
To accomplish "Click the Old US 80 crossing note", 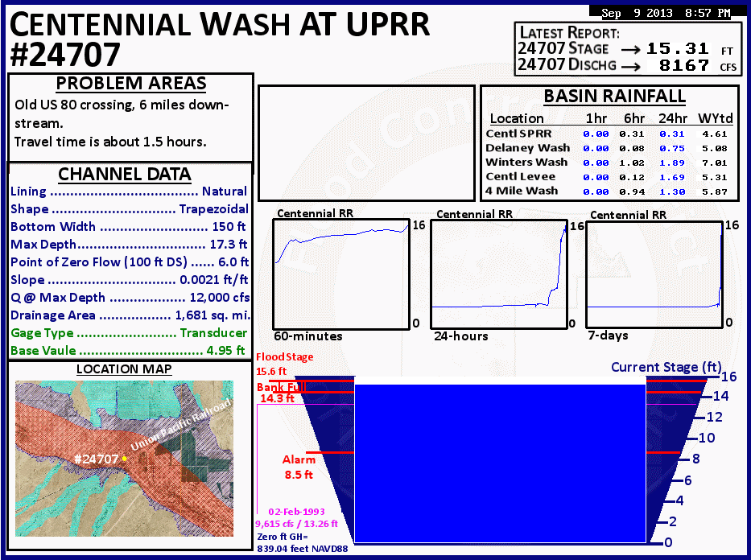I will (122, 114).
